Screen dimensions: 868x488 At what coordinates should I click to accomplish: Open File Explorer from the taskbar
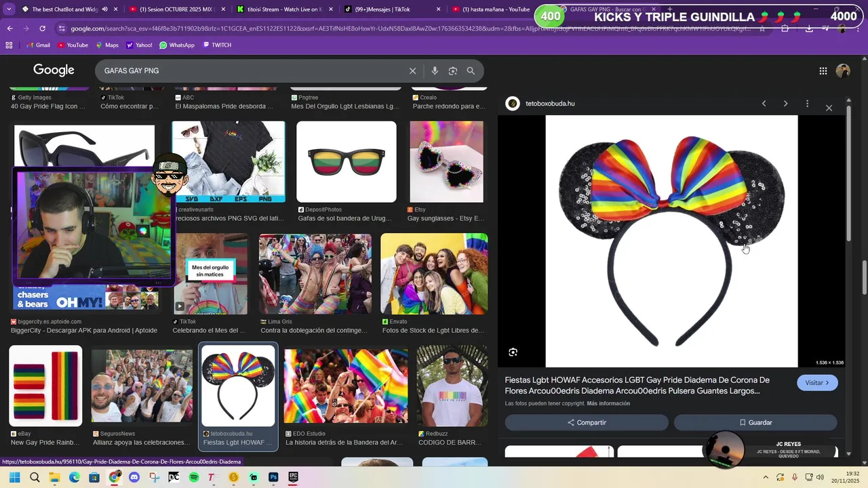[x=54, y=477]
